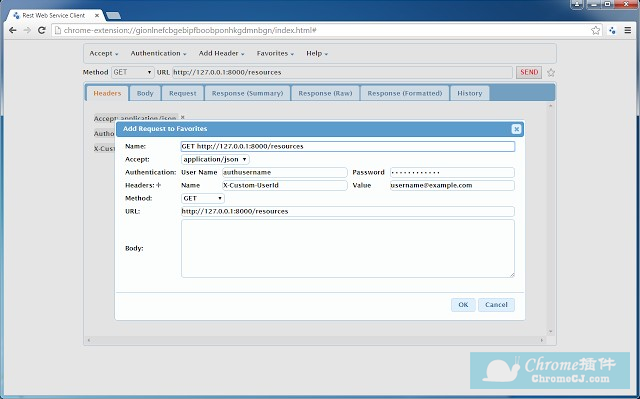Open a new browser tab
Viewport: 640px width, 399px height.
pos(113,16)
